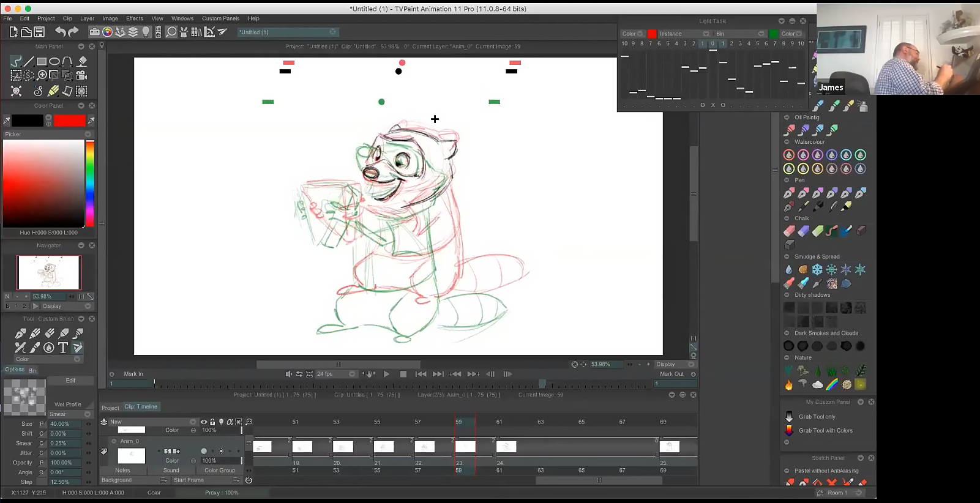This screenshot has width=980, height=503.
Task: Collapse the Watercolour brush section
Action: pyautogui.click(x=787, y=142)
